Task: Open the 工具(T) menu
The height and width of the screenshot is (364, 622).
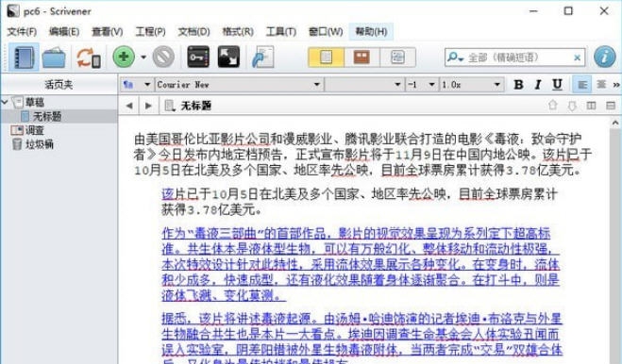Action: coord(281,31)
